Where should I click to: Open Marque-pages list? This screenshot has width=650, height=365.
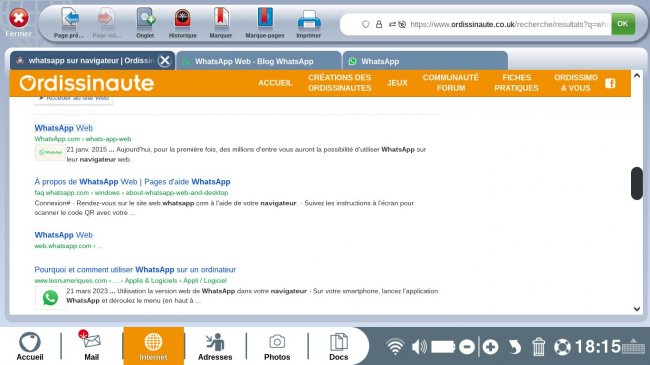pos(265,23)
